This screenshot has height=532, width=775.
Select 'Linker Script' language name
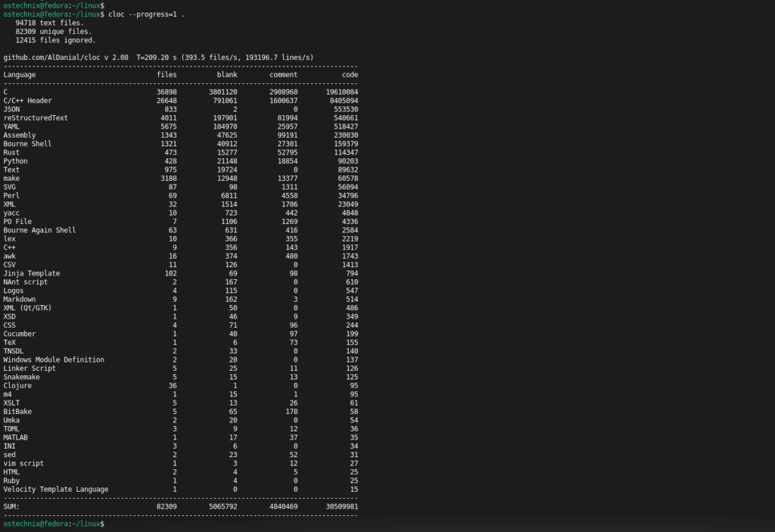pyautogui.click(x=30, y=369)
